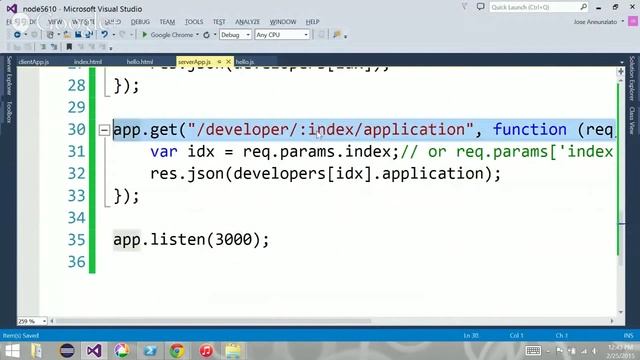Click the feedback speech bubble icon
The height and width of the screenshot is (360, 640).
(x=480, y=7)
